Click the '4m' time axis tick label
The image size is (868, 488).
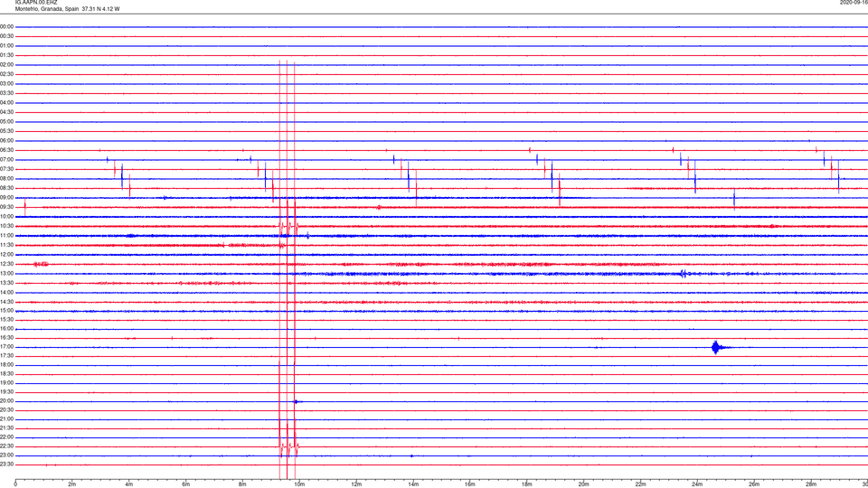[129, 484]
